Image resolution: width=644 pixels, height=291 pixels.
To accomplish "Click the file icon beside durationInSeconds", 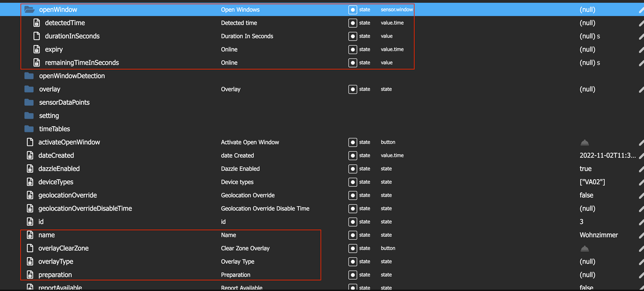I will click(37, 36).
